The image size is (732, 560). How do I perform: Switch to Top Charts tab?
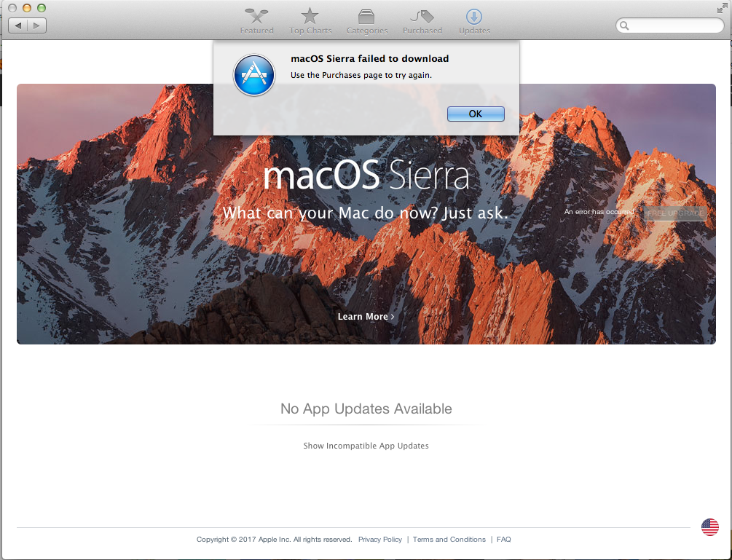[310, 22]
